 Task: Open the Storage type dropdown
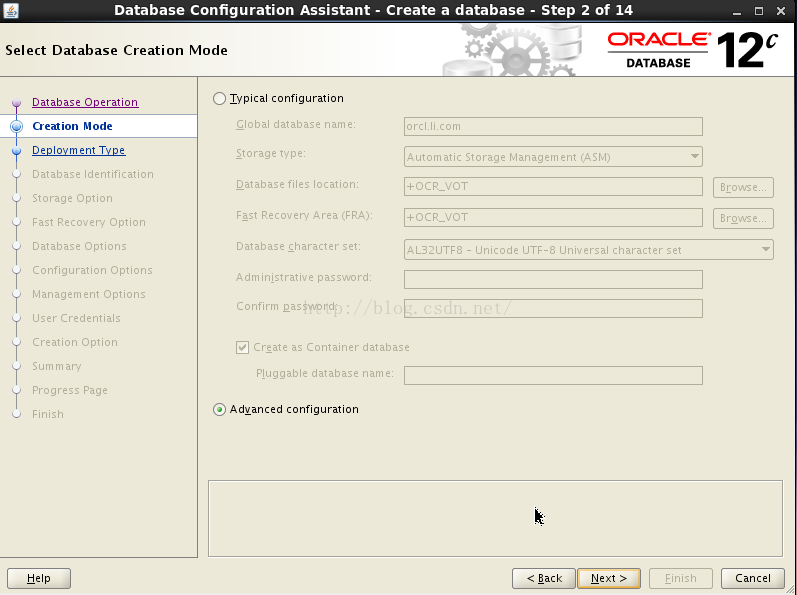tap(553, 157)
